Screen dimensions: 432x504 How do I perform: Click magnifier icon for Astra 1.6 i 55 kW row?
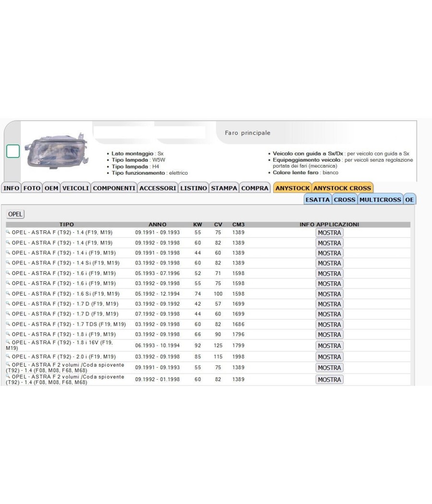(8, 283)
